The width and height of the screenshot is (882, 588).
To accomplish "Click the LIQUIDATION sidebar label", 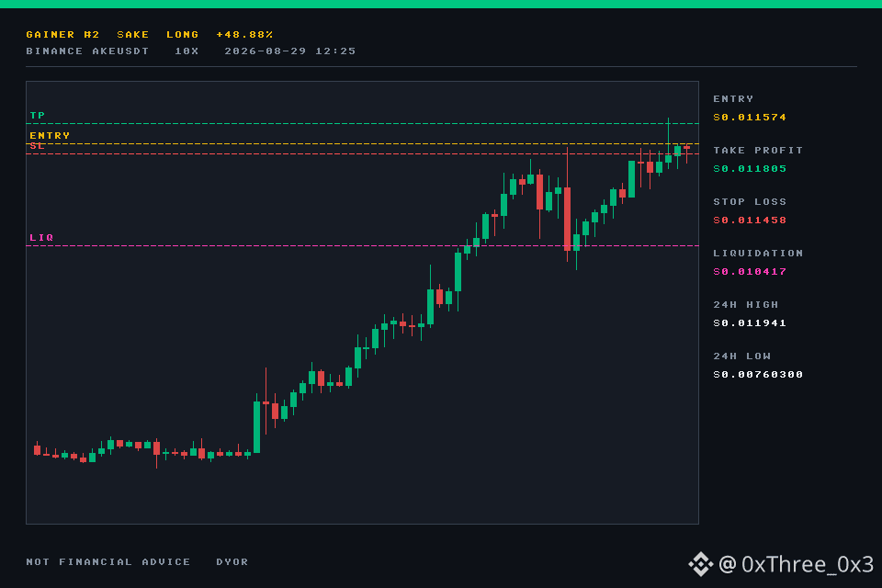I will pos(758,254).
